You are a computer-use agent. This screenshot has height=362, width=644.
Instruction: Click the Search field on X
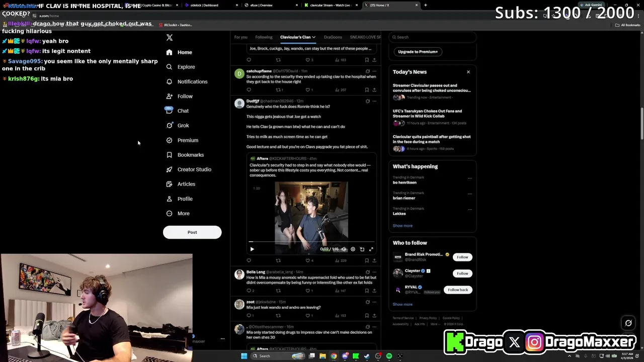pyautogui.click(x=434, y=37)
